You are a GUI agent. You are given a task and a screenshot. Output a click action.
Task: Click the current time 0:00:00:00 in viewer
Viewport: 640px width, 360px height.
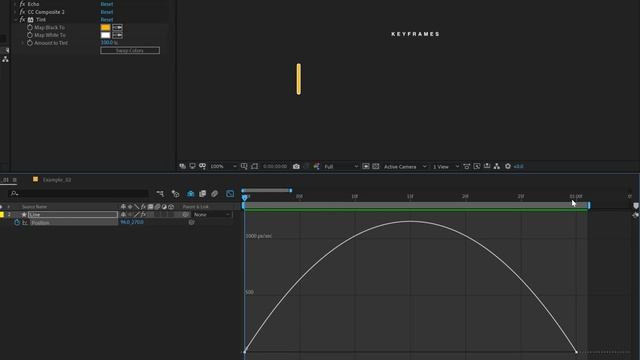pos(275,167)
